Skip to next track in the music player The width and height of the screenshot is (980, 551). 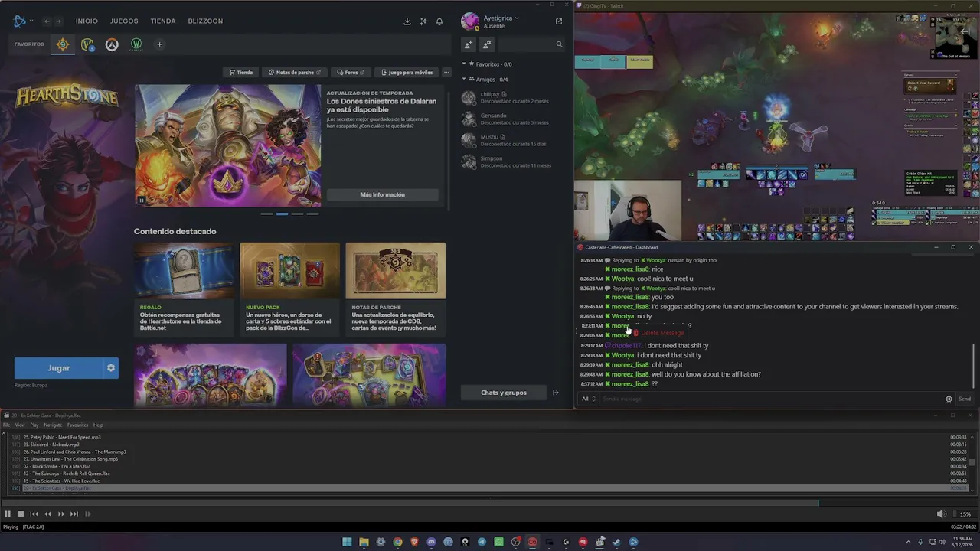pyautogui.click(x=74, y=514)
